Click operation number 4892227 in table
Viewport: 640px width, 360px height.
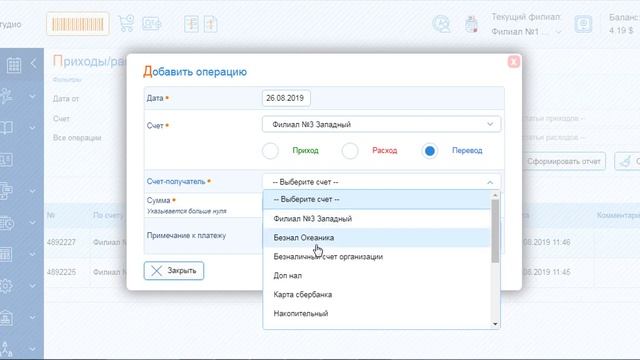pos(61,242)
